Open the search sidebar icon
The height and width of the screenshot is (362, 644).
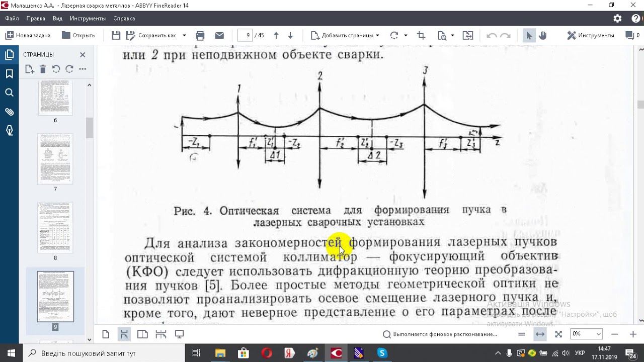9,93
